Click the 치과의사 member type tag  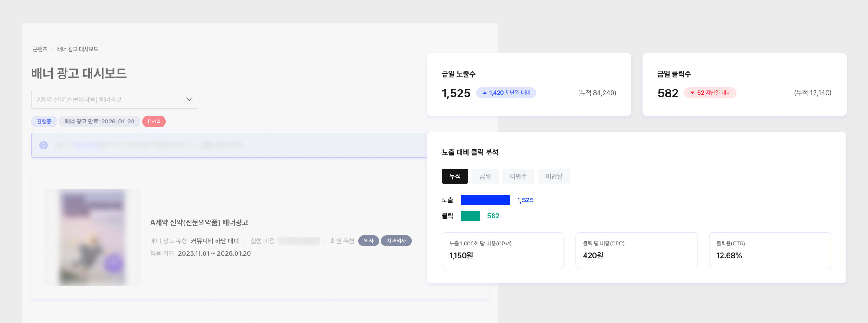[x=396, y=241]
